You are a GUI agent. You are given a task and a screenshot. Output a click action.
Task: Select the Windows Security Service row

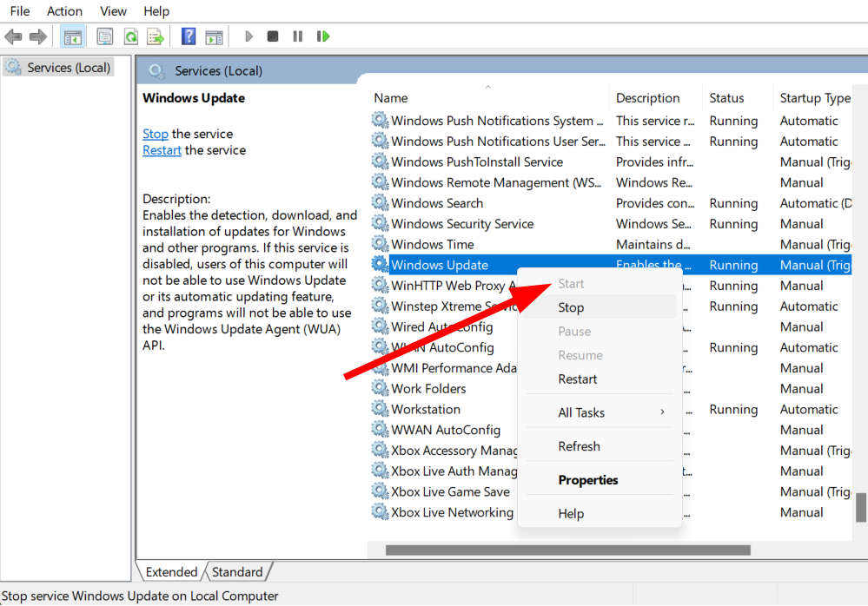point(610,223)
